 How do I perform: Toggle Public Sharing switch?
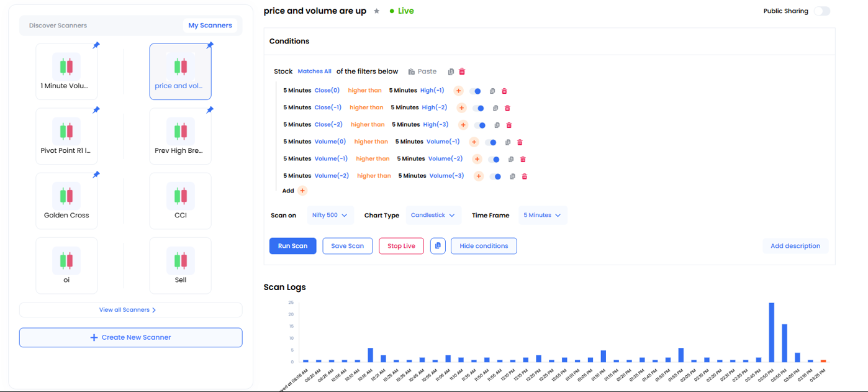tap(821, 11)
